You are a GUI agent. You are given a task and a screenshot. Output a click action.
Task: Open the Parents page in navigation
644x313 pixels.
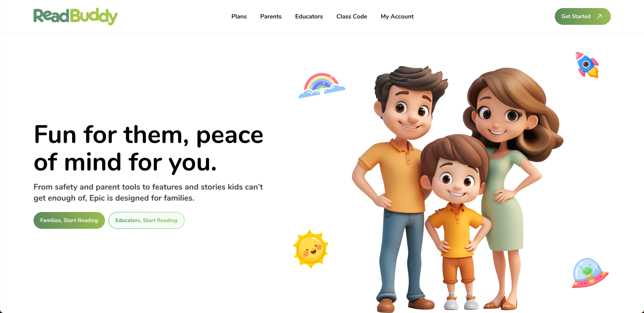click(x=271, y=16)
